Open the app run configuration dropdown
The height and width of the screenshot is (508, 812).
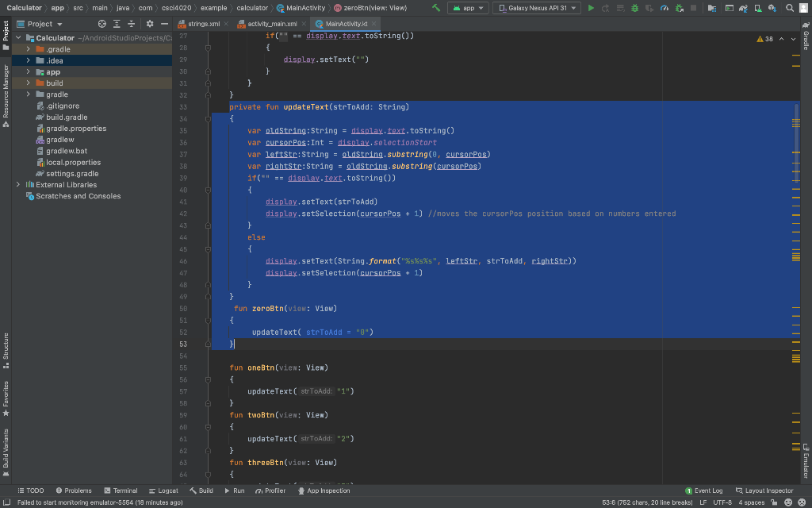468,8
